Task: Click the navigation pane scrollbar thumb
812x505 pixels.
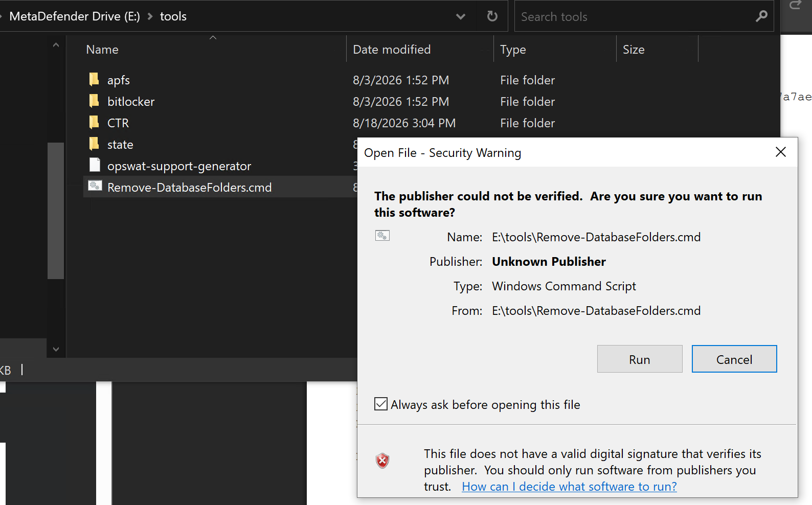Action: pyautogui.click(x=56, y=211)
